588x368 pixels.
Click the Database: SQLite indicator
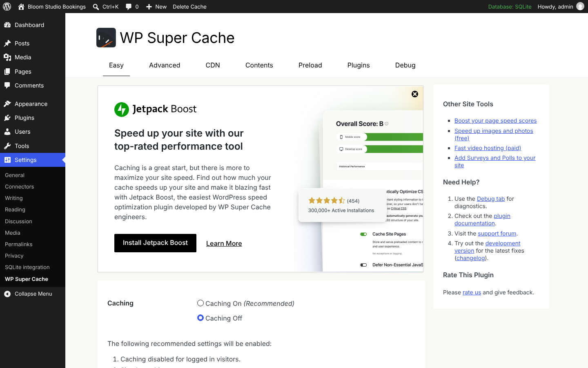tap(510, 7)
